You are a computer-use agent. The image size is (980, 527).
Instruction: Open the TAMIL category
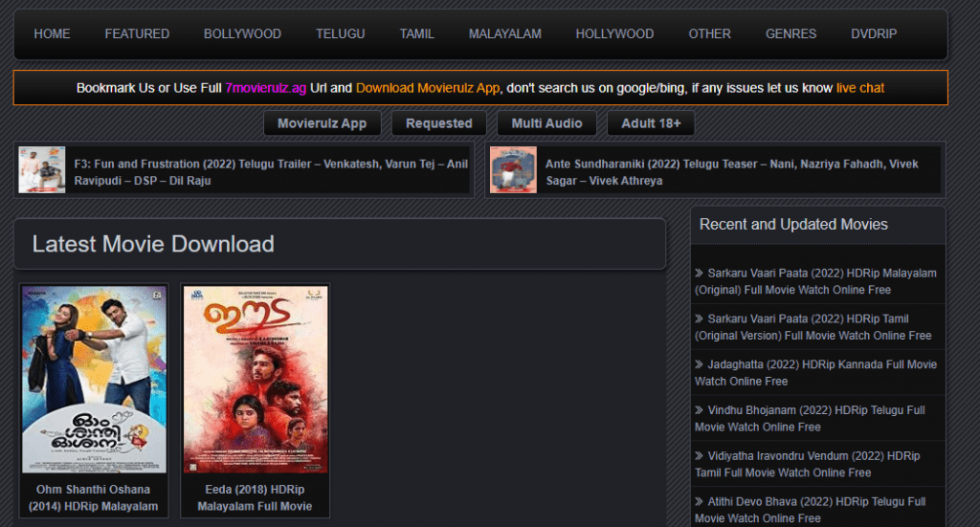click(x=417, y=33)
